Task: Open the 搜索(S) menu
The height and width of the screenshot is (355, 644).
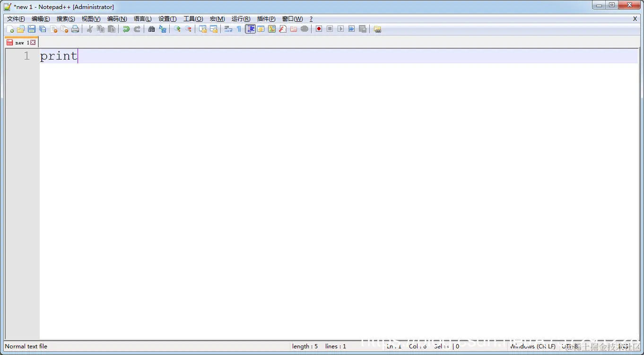Action: (66, 19)
